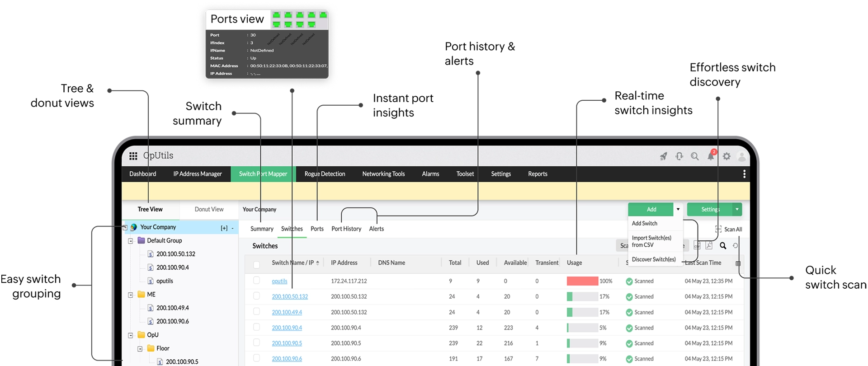Switch to Donut View

tap(209, 209)
